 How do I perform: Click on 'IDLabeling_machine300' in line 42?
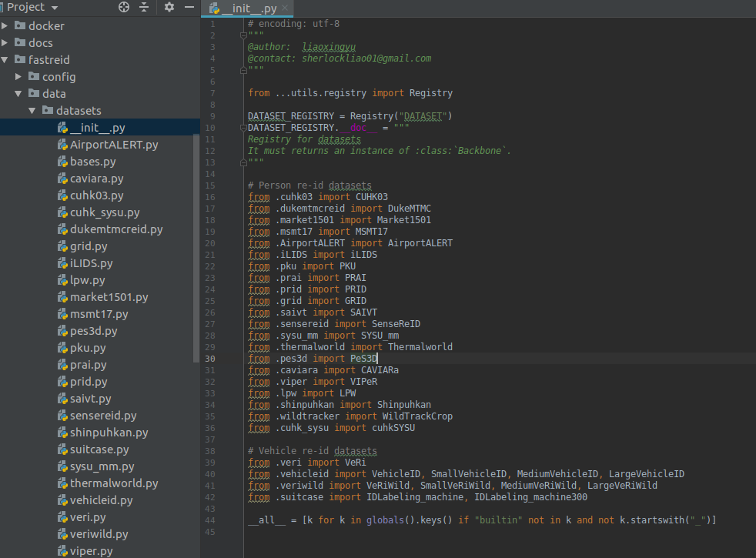(x=531, y=497)
